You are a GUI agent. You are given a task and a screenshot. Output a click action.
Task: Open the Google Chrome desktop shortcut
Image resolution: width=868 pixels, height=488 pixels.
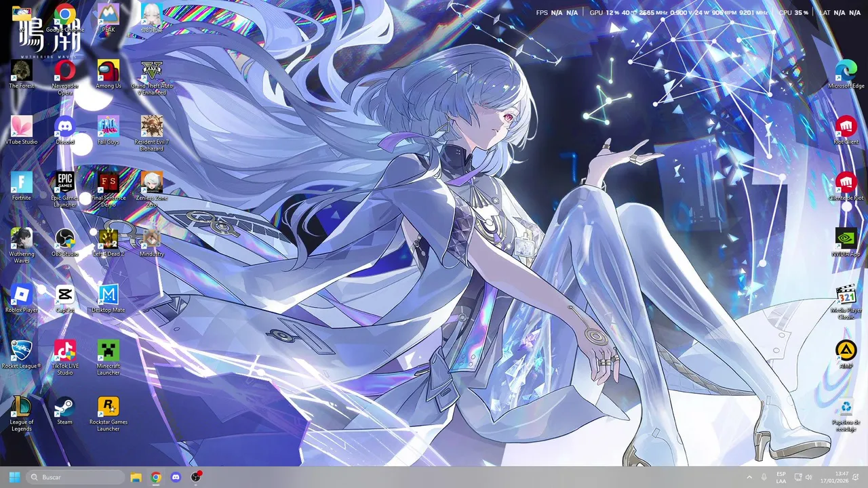[x=65, y=18]
